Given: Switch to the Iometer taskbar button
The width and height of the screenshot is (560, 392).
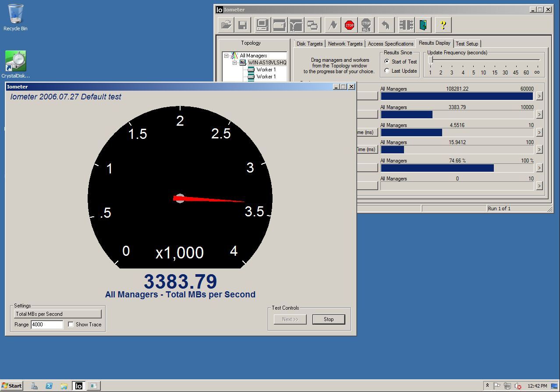Looking at the screenshot, I should 79,386.
